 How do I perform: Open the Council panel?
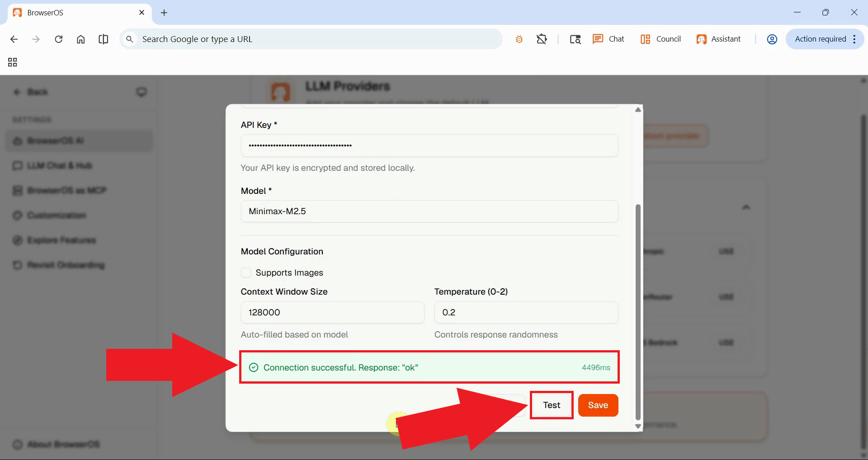[660, 39]
